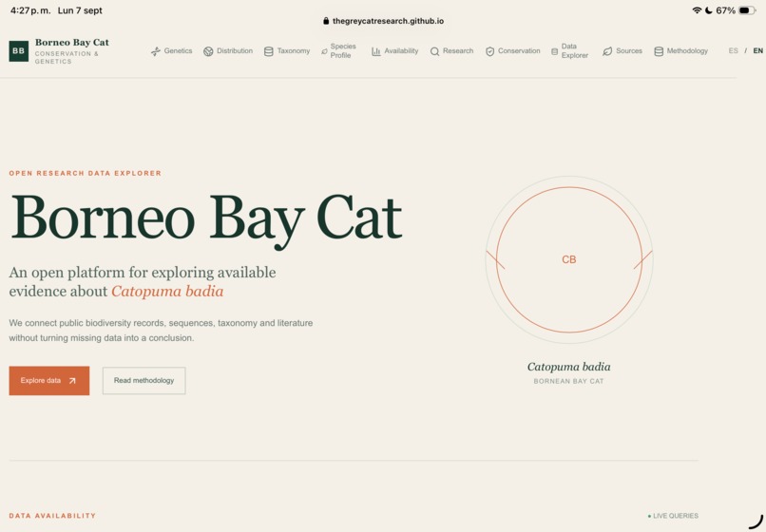This screenshot has height=532, width=766.
Task: Open the Sources nav item
Action: point(622,50)
